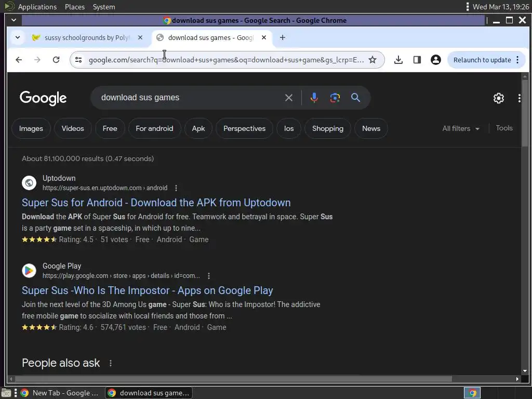Switch to Perspectives results
The image size is (532, 399).
[244, 129]
